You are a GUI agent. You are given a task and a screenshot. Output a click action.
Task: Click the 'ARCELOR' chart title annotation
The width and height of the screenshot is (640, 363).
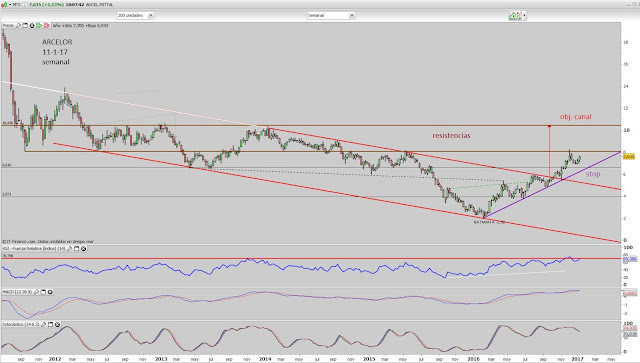click(x=57, y=42)
